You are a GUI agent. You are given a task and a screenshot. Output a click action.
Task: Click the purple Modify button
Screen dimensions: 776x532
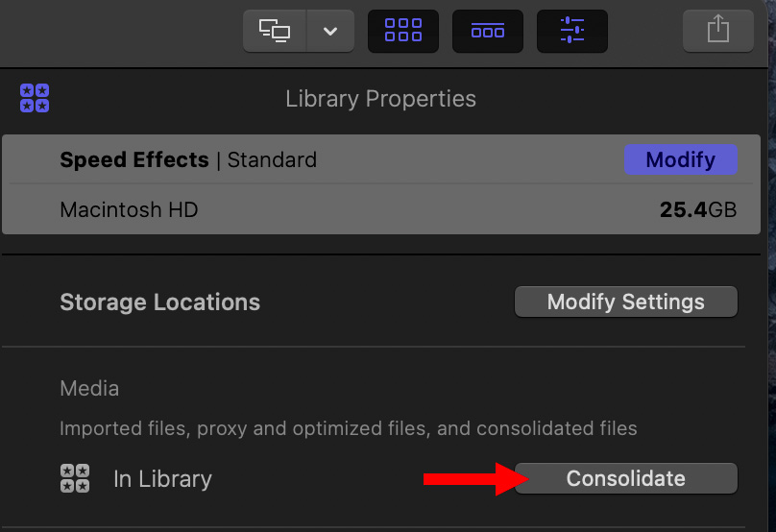(x=681, y=159)
